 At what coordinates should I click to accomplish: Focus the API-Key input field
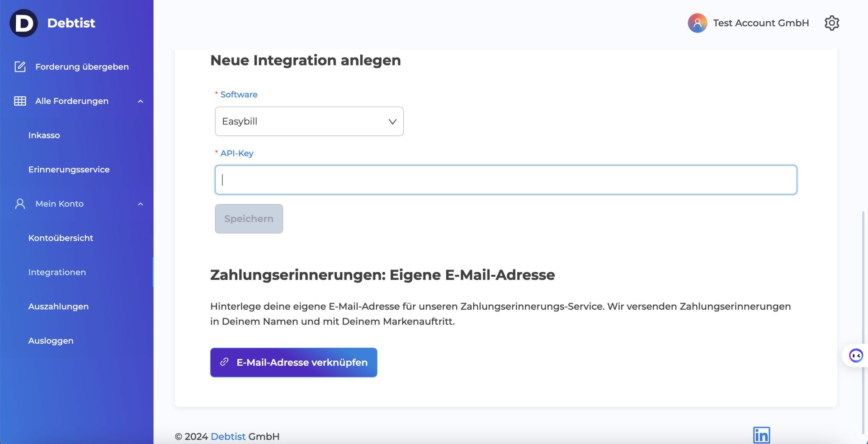pyautogui.click(x=505, y=180)
